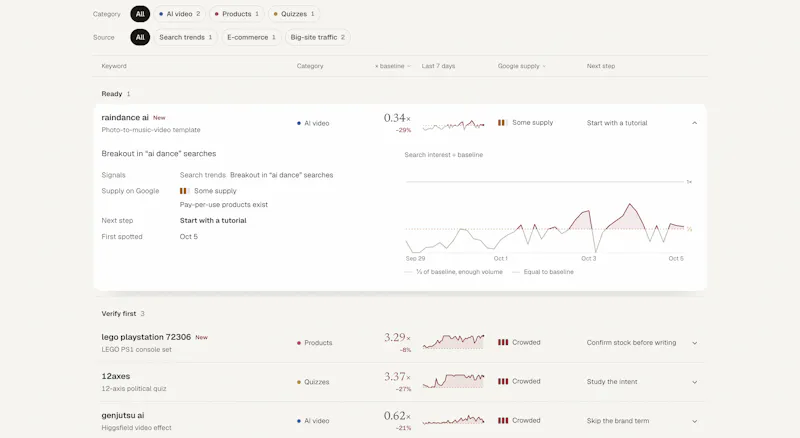Click Confirm stock before writing next step
The width and height of the screenshot is (800, 438).
(631, 343)
